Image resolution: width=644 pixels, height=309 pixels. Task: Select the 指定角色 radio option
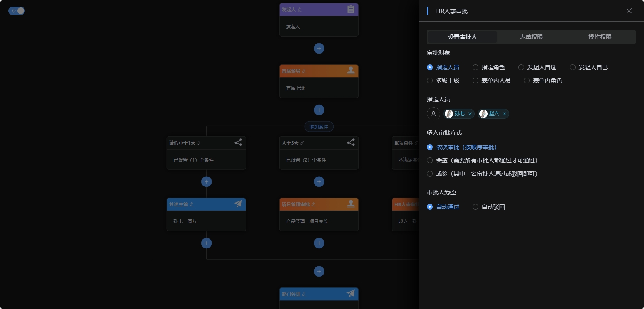(x=476, y=67)
